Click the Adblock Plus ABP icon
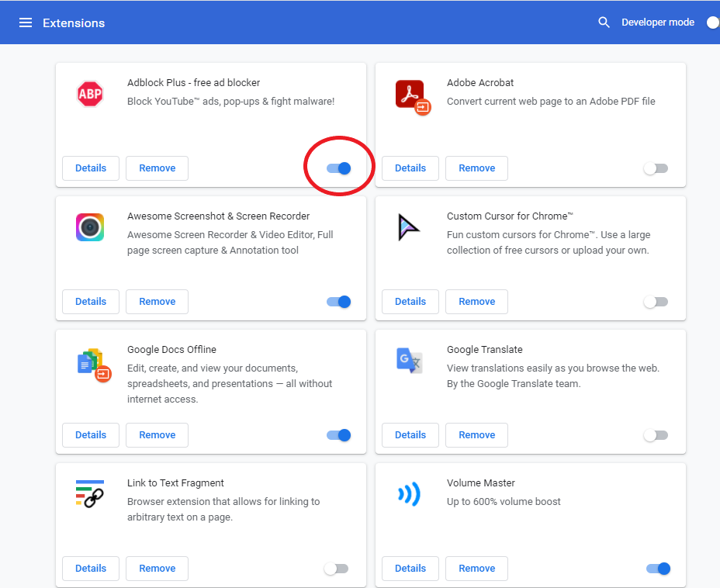720x588 pixels. pyautogui.click(x=90, y=94)
